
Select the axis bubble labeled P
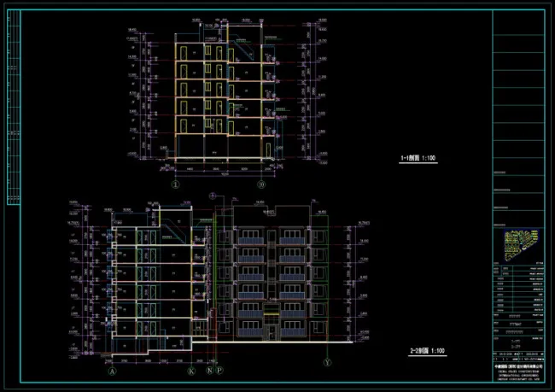(x=219, y=372)
